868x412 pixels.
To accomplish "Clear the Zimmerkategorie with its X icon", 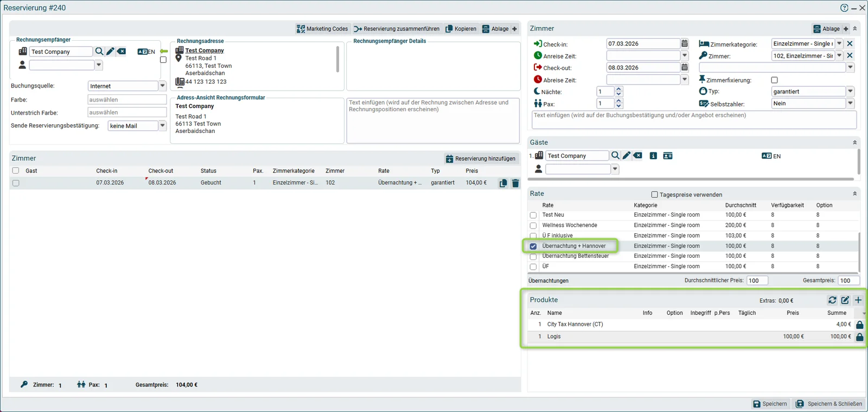I will [x=850, y=43].
